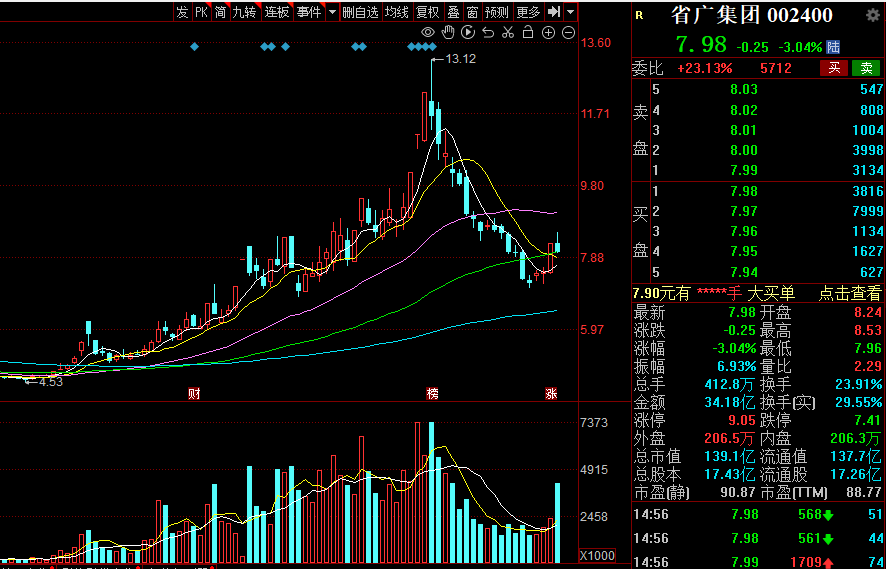This screenshot has width=886, height=569.
Task: Click the arrow-to-bar panel collapse icon
Action: point(553,12)
